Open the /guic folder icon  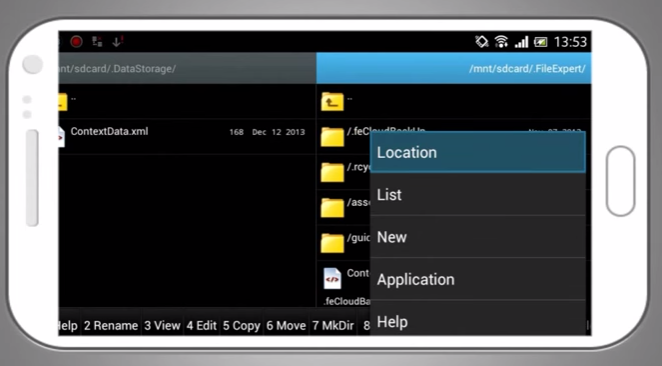[332, 244]
